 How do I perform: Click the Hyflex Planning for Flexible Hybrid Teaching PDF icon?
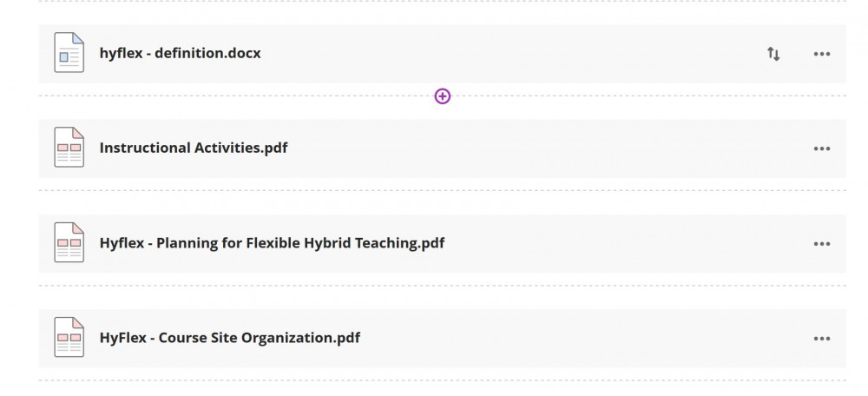(69, 242)
